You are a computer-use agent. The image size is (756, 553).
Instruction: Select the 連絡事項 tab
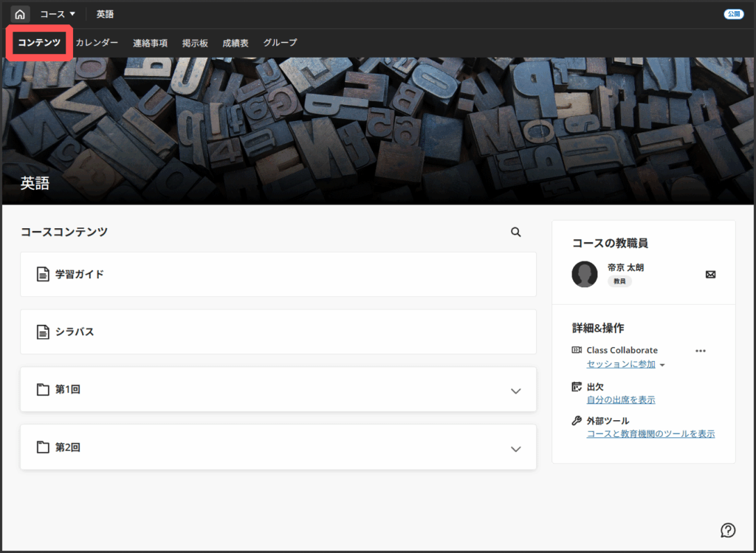pyautogui.click(x=150, y=43)
